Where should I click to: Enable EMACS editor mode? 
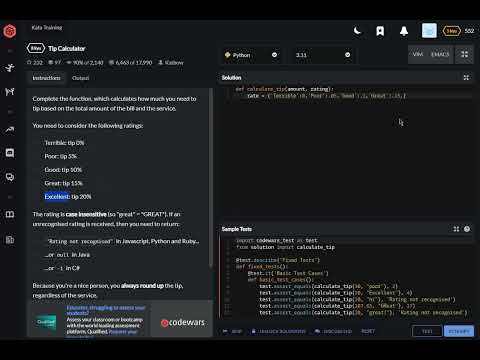pos(440,54)
